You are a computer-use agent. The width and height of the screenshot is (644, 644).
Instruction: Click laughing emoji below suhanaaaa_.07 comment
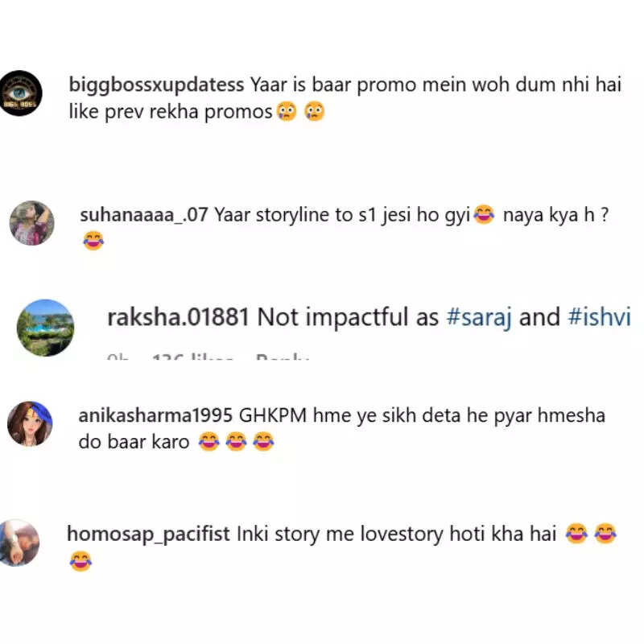pos(93,241)
